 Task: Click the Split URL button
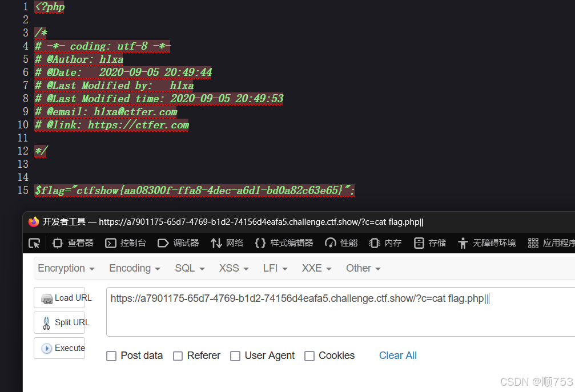[x=59, y=322]
